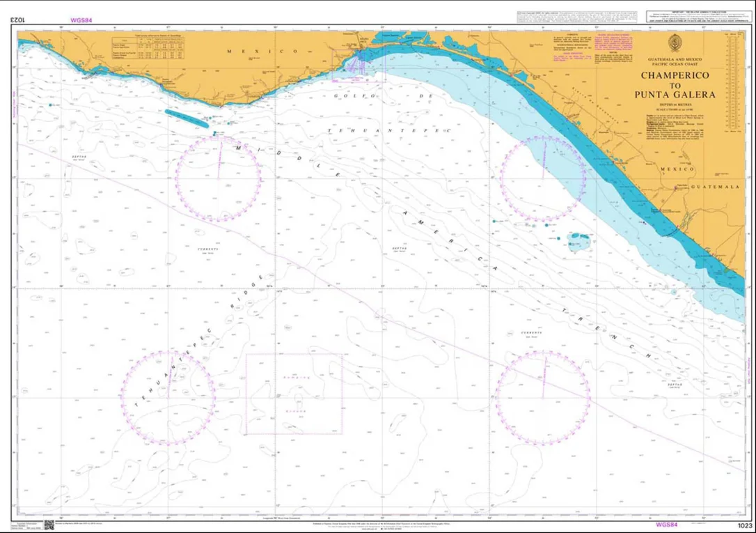Click compass rose over Tehuantepec Ridge lettering
This screenshot has width=756, height=533.
pyautogui.click(x=168, y=398)
